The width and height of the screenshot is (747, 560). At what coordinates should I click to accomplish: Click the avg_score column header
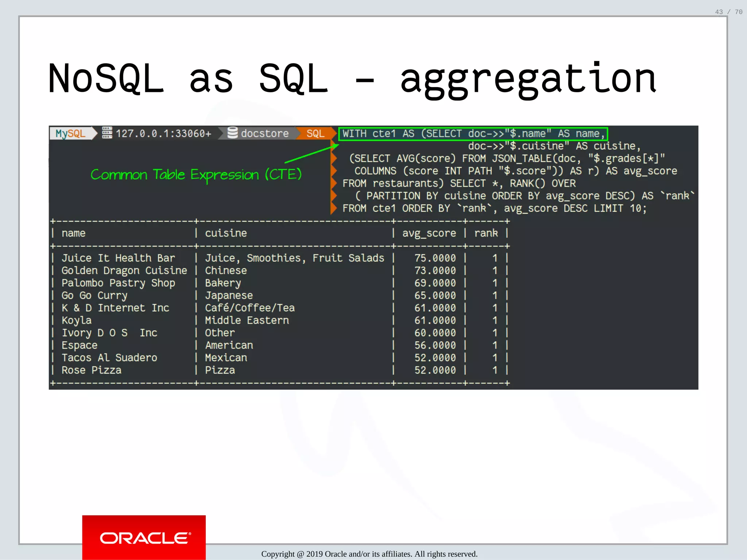429,233
